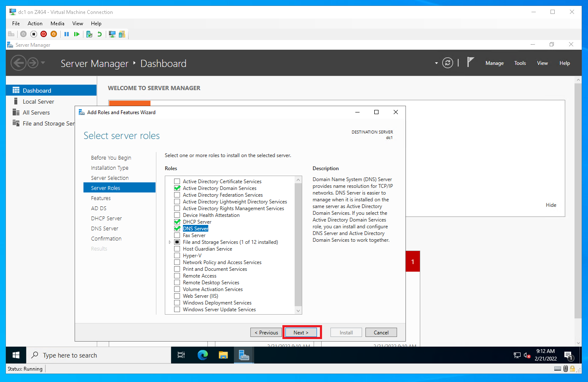588x382 pixels.
Task: Go to the Installation Type wizard step
Action: [110, 168]
